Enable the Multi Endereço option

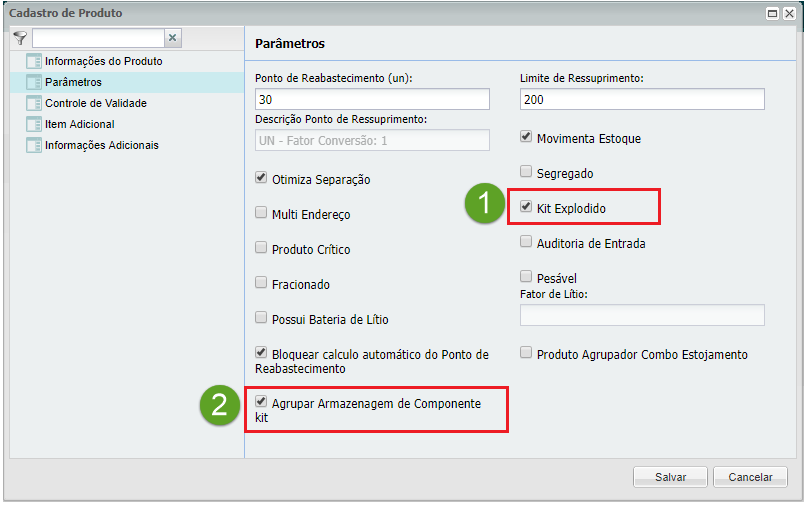click(261, 213)
